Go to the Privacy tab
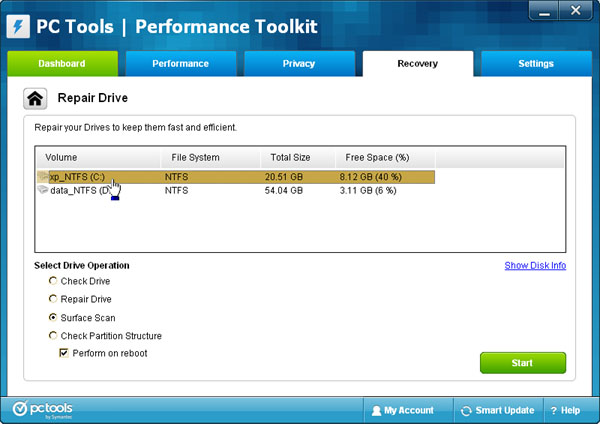Image resolution: width=600 pixels, height=424 pixels. [299, 64]
